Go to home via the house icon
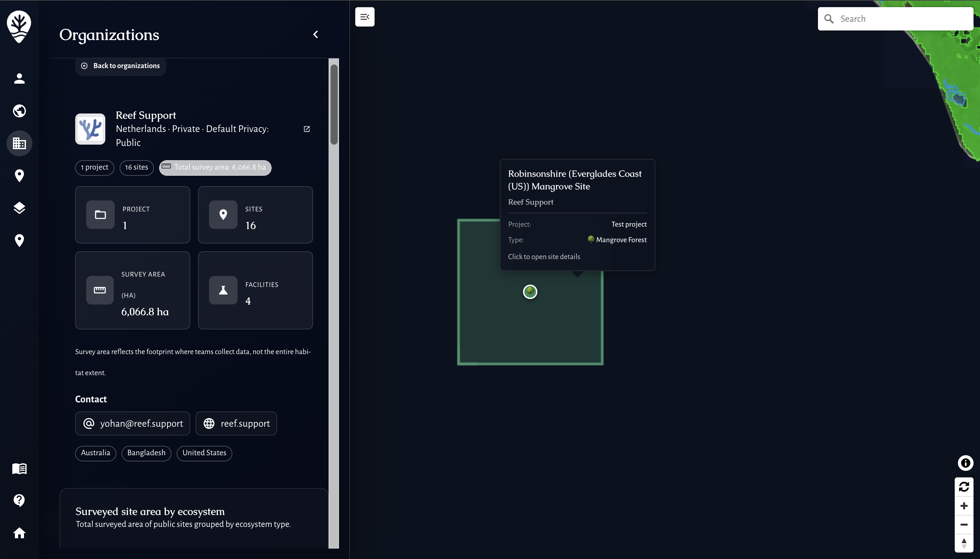 (x=19, y=533)
